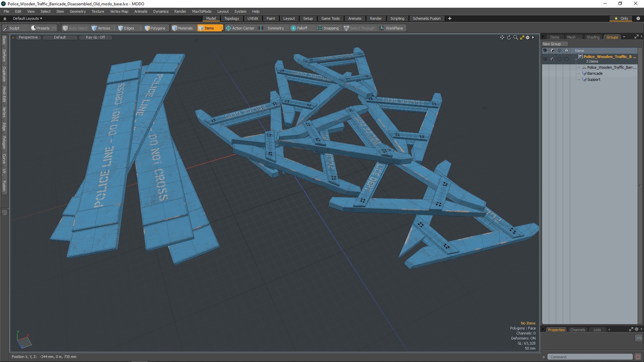Open the layout settings gear at top right
Viewport: 644px width, 362px height.
click(638, 18)
